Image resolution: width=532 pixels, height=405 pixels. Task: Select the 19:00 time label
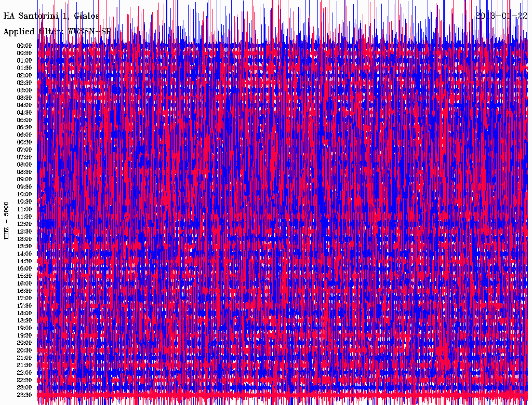[x=24, y=328]
